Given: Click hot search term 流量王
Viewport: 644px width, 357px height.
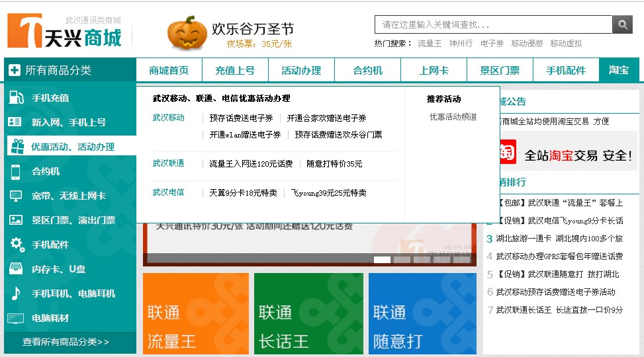Looking at the screenshot, I should click(430, 44).
